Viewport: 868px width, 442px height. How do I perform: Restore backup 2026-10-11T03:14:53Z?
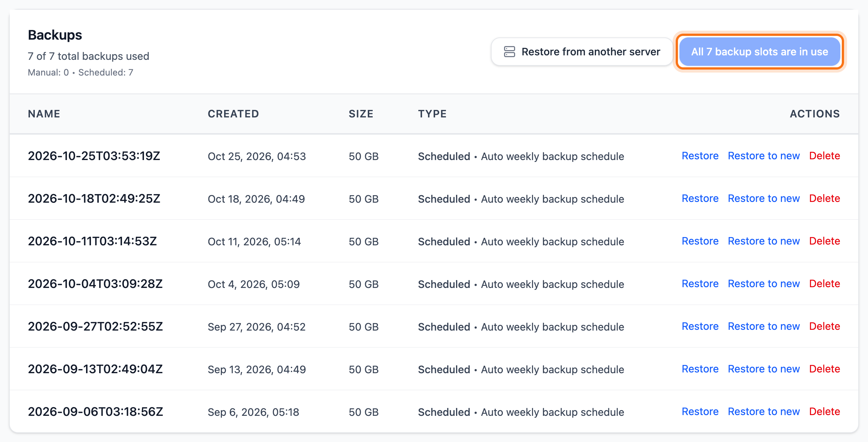pyautogui.click(x=700, y=241)
